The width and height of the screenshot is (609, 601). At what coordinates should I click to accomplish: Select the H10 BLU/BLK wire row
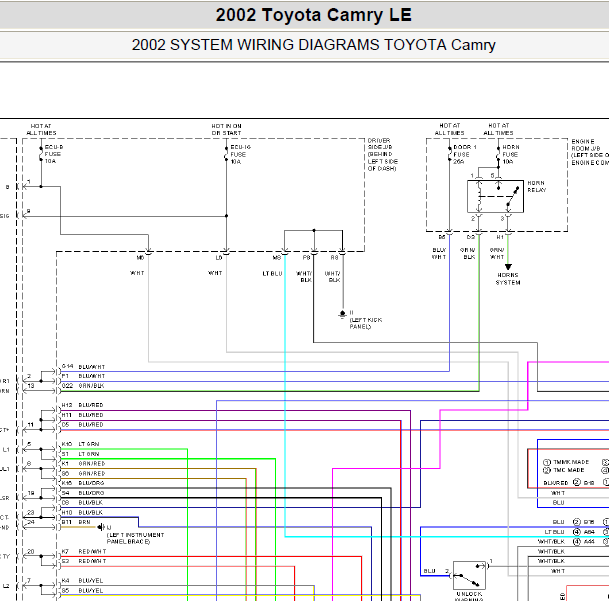click(82, 512)
